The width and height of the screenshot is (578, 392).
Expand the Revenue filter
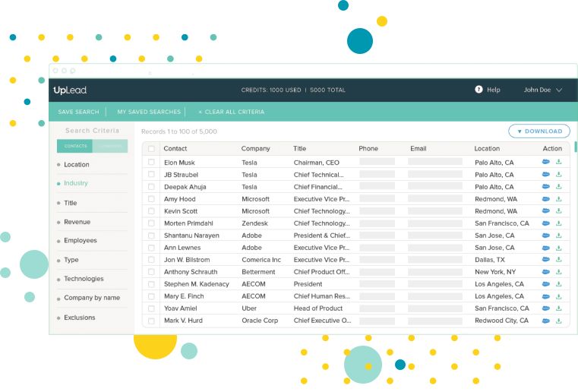(x=77, y=222)
